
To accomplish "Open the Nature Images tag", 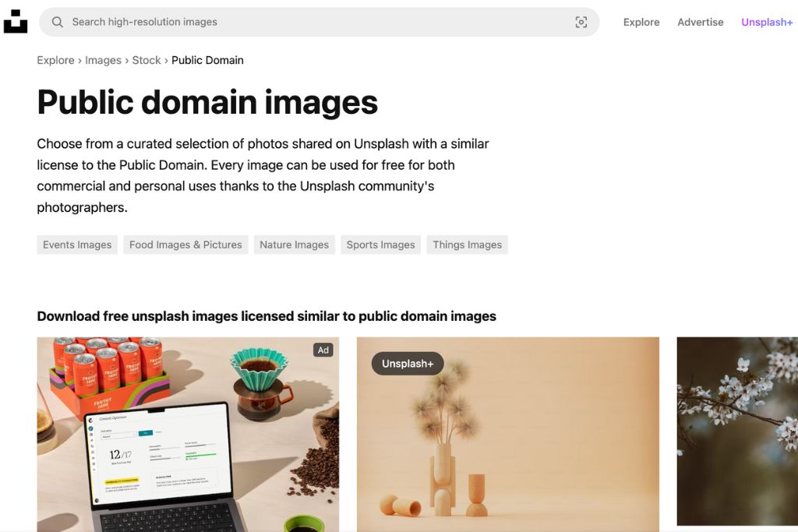I will pos(294,245).
